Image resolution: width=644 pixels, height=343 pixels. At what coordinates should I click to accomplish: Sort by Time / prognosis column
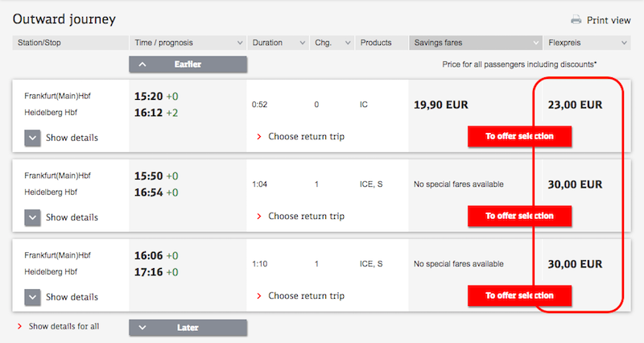(x=188, y=43)
